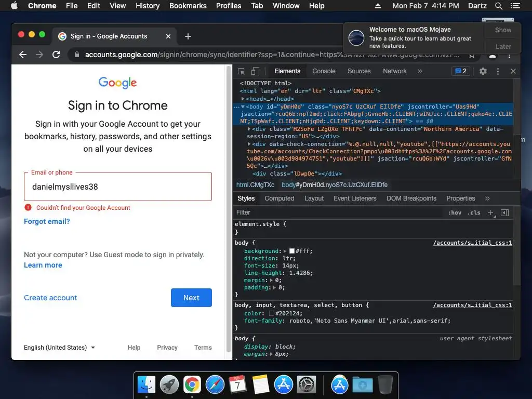Open the History menu in the menu bar
The image size is (532, 399).
148,6
